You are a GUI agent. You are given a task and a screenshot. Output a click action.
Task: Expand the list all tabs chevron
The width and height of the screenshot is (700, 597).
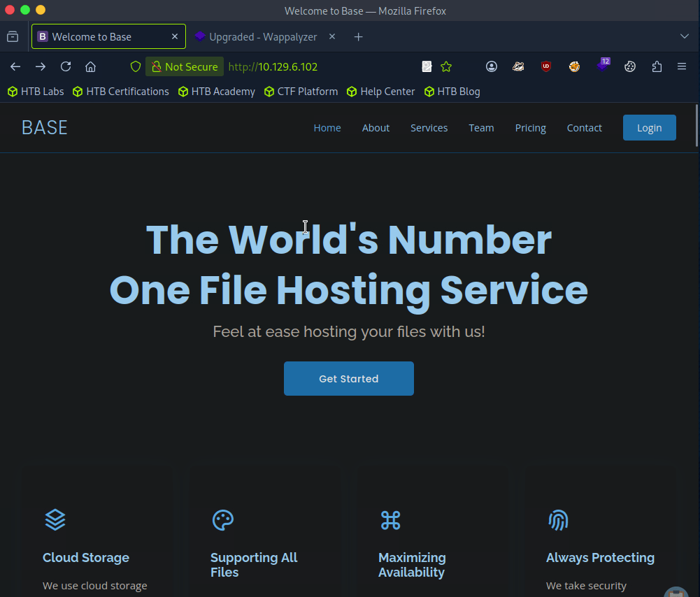pyautogui.click(x=684, y=36)
